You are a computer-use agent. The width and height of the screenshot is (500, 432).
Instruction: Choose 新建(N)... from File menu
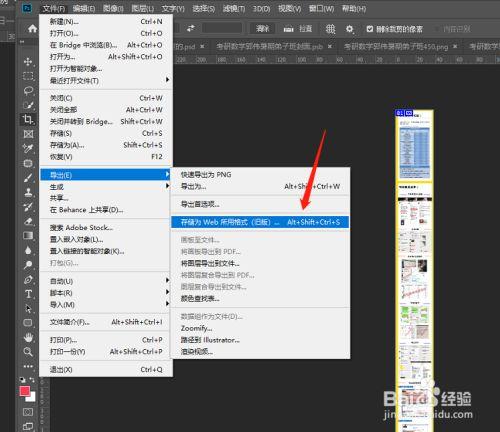(106, 22)
